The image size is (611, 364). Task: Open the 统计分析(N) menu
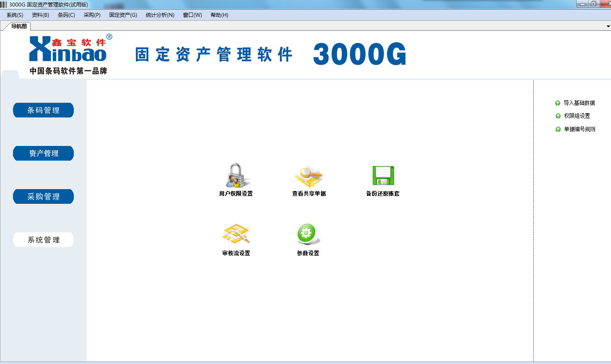click(x=160, y=15)
